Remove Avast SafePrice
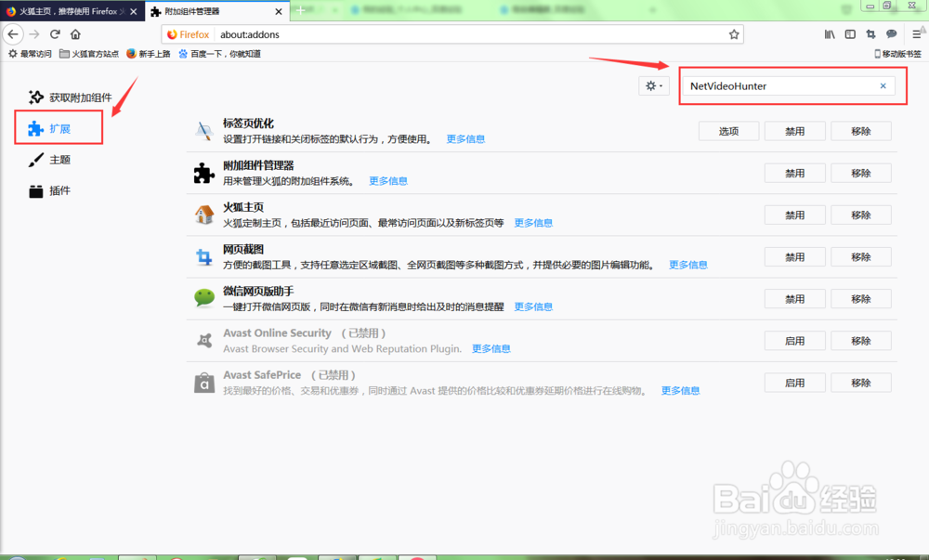This screenshot has width=929, height=560. [861, 384]
